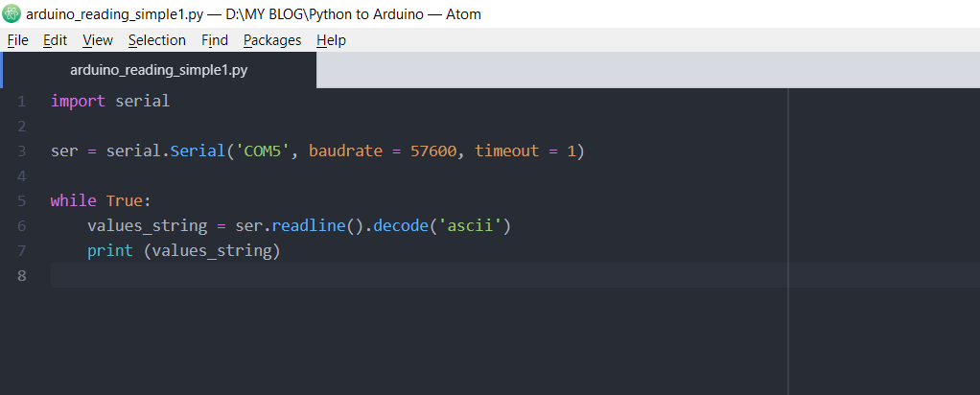
Task: Click line number 6 in gutter
Action: point(22,226)
